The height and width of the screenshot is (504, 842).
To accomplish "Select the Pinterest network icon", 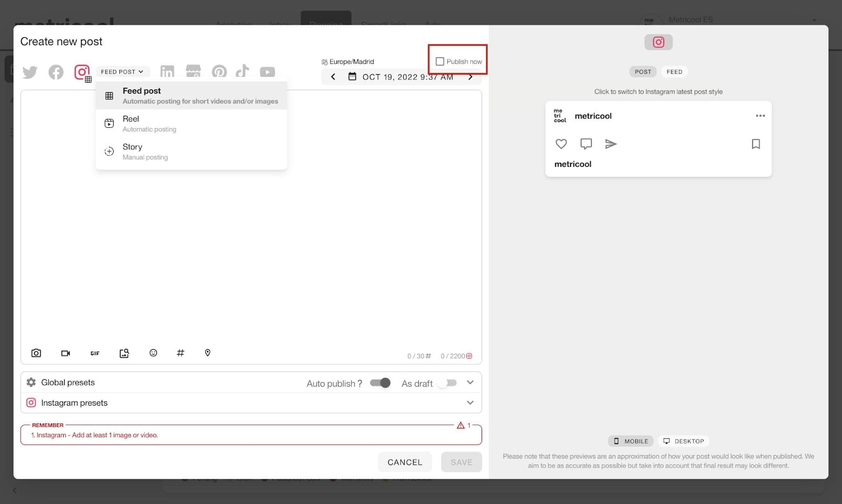I will click(219, 72).
